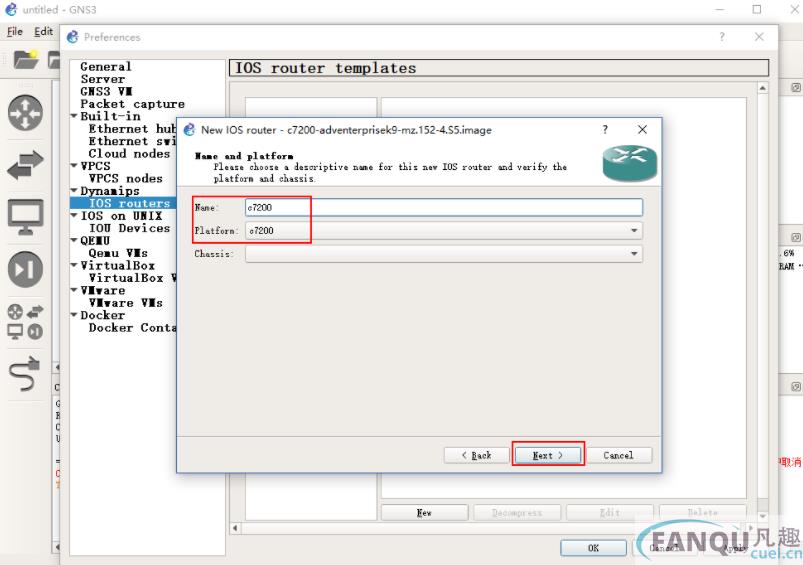Collapse the VirtualBox tree node
Image resolution: width=803 pixels, height=565 pixels.
point(74,265)
